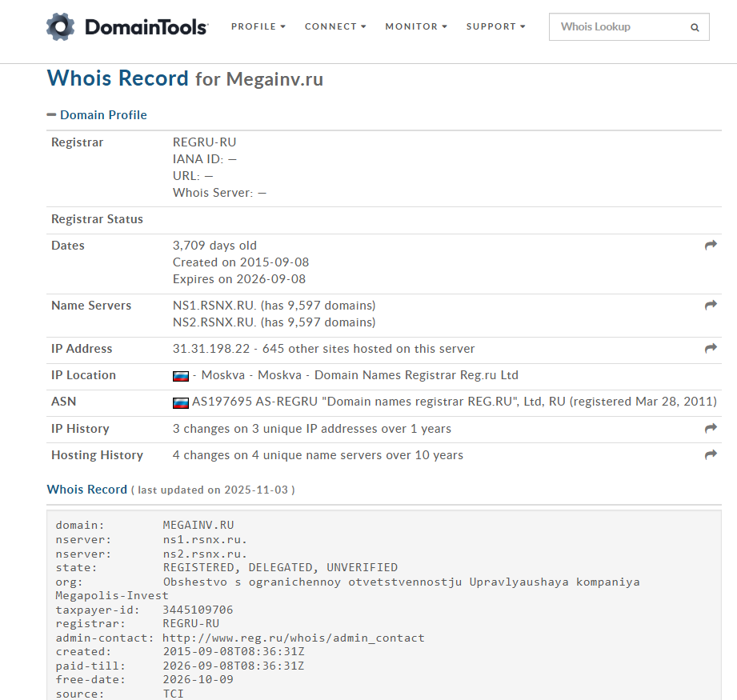
Task: Click the DomainTools brand name text
Action: 146,27
